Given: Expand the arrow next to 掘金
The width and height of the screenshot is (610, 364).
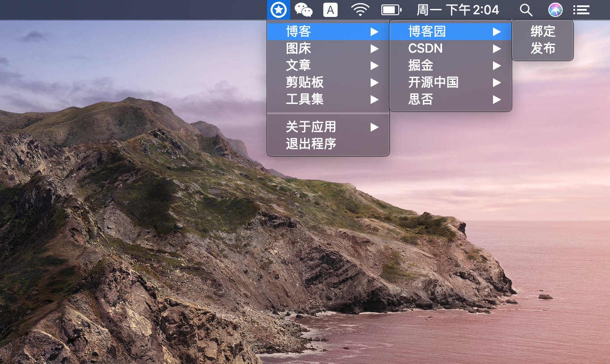Looking at the screenshot, I should pyautogui.click(x=497, y=66).
